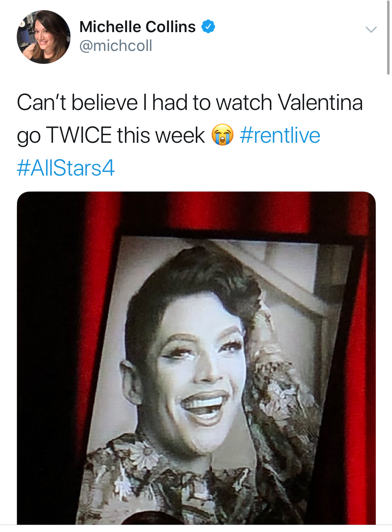Expand the tweet options chevron
This screenshot has width=392, height=532.
pyautogui.click(x=371, y=29)
